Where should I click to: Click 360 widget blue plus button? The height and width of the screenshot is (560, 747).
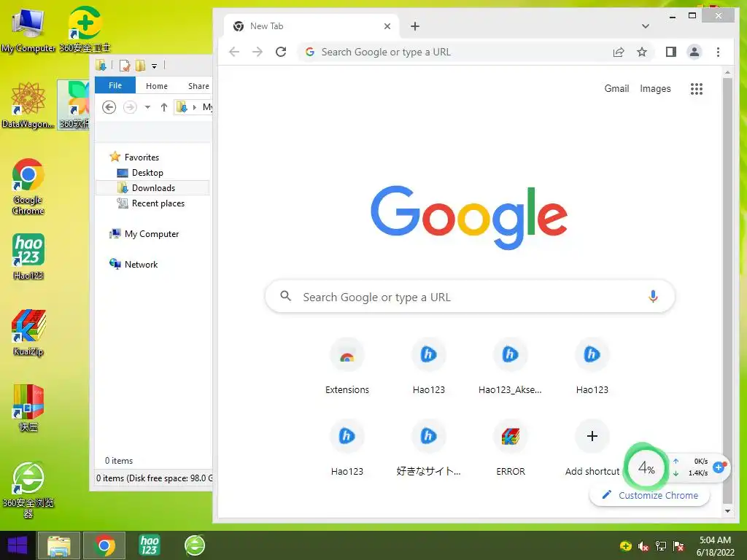coord(719,467)
